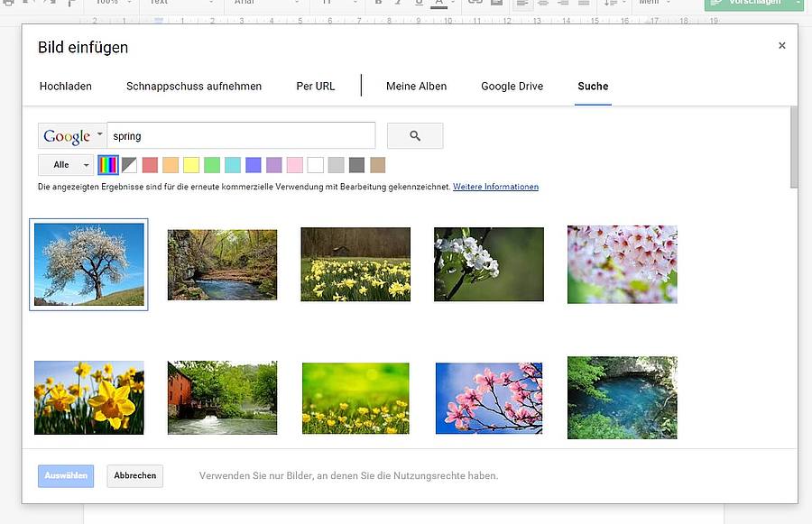Image resolution: width=812 pixels, height=524 pixels.
Task: Select the red mill by river thumbnail
Action: tap(222, 398)
